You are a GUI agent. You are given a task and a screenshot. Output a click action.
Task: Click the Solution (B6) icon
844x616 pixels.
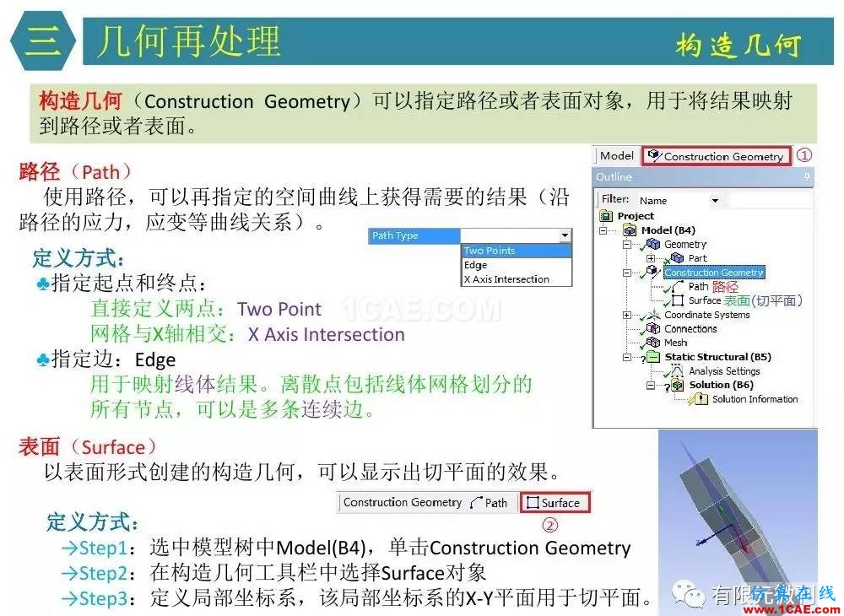pyautogui.click(x=677, y=385)
